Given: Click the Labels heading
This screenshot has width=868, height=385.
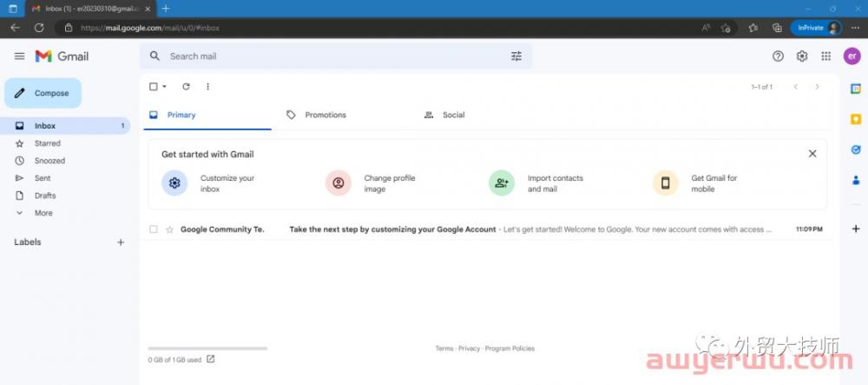Looking at the screenshot, I should [x=28, y=242].
